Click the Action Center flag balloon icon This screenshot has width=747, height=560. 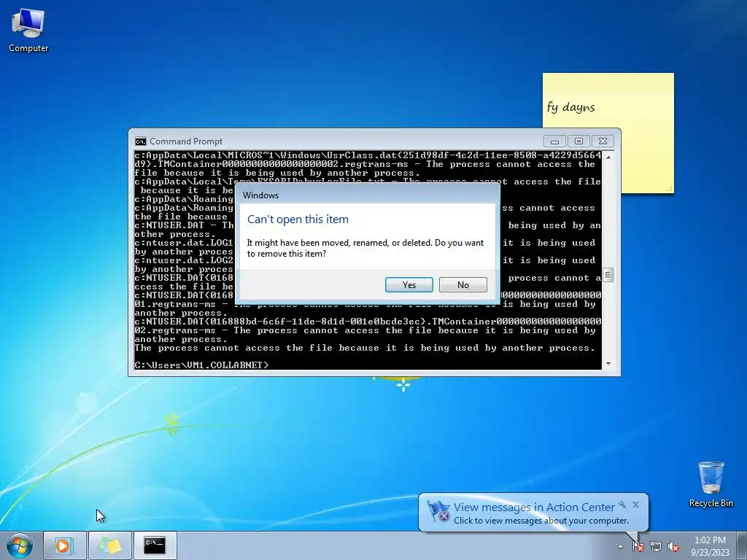pyautogui.click(x=438, y=512)
